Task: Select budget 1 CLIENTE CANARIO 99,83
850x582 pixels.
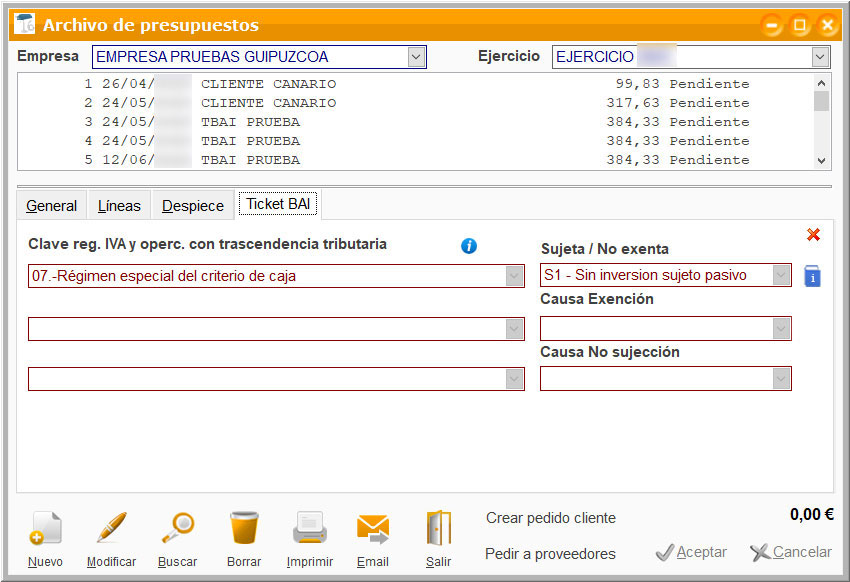Action: click(x=416, y=84)
